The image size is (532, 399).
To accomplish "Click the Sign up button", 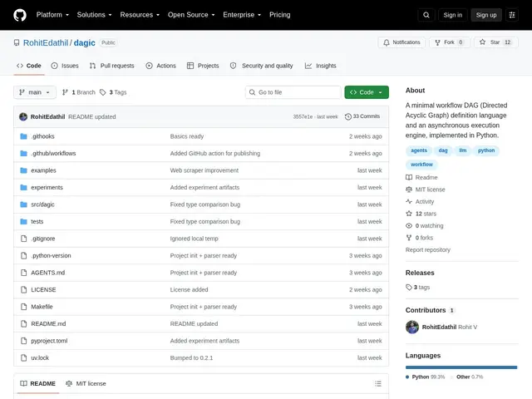I will (485, 15).
